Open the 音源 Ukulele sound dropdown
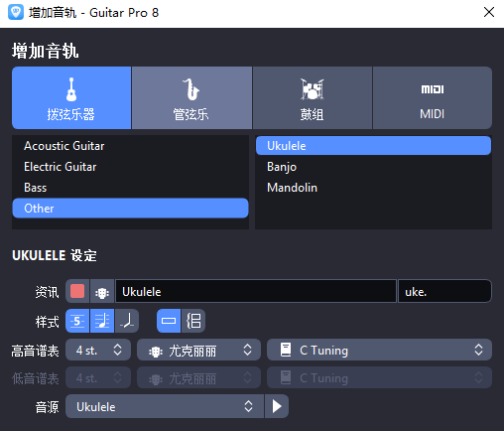This screenshot has height=431, width=504. [165, 406]
